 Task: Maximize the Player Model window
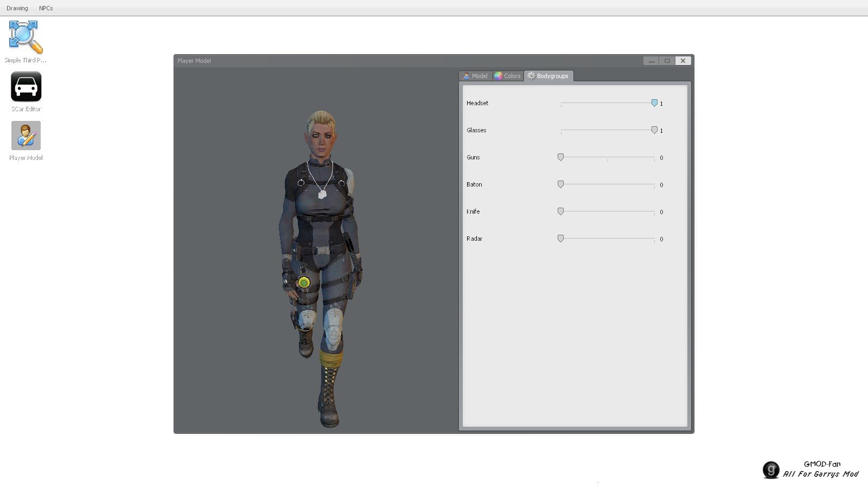(x=667, y=61)
